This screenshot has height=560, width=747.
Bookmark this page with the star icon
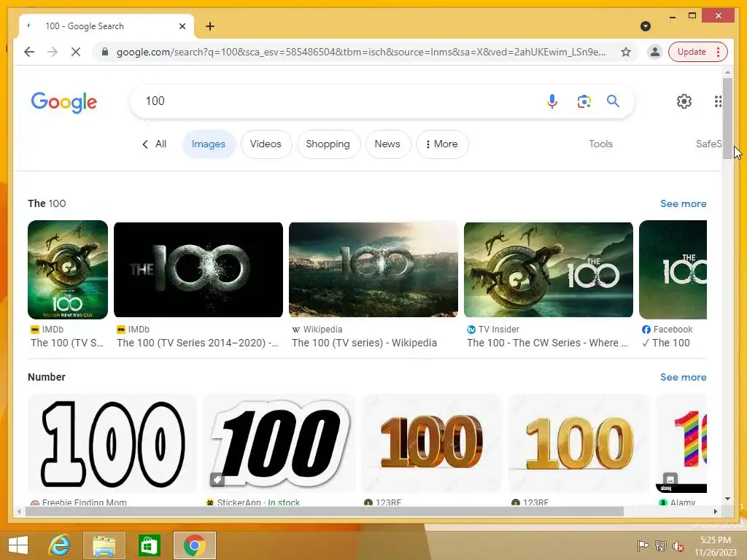coord(626,52)
